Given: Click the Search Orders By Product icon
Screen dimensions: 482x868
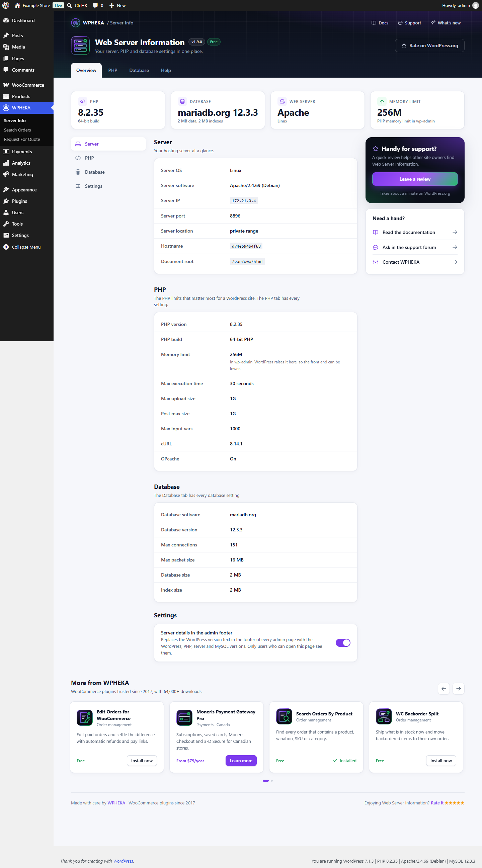Looking at the screenshot, I should click(284, 716).
